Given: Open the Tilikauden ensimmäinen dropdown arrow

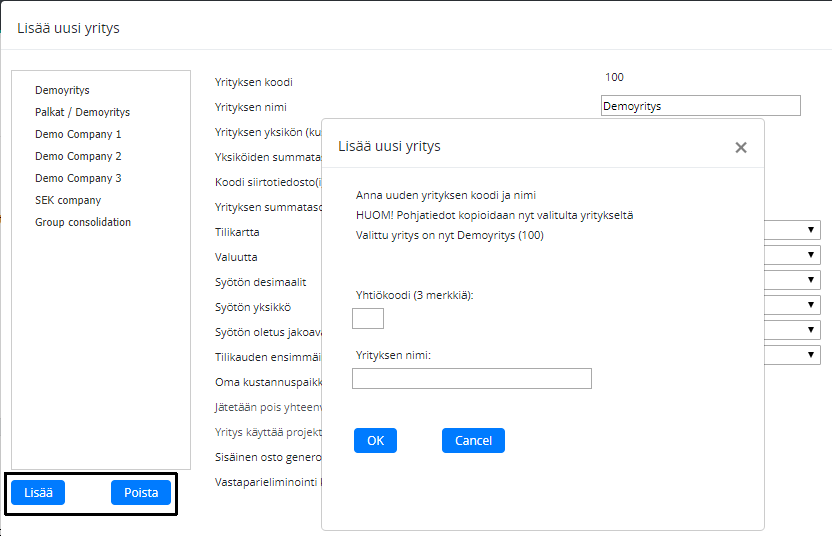Looking at the screenshot, I should tap(811, 355).
